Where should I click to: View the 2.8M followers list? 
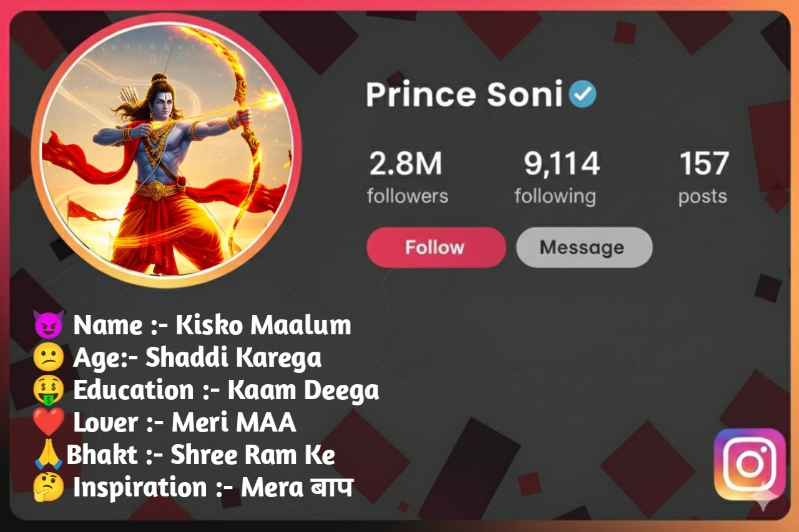(x=407, y=177)
